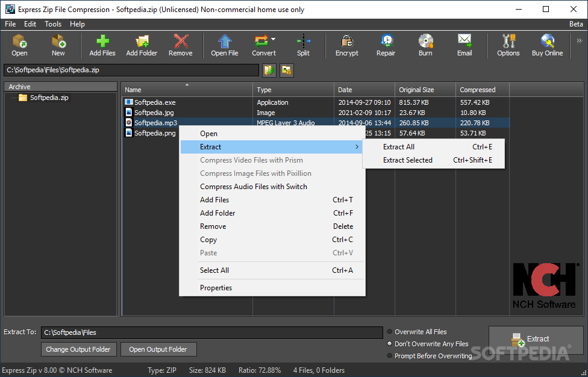This screenshot has width=588, height=377.
Task: Click the Open Output Folder button
Action: pos(158,349)
